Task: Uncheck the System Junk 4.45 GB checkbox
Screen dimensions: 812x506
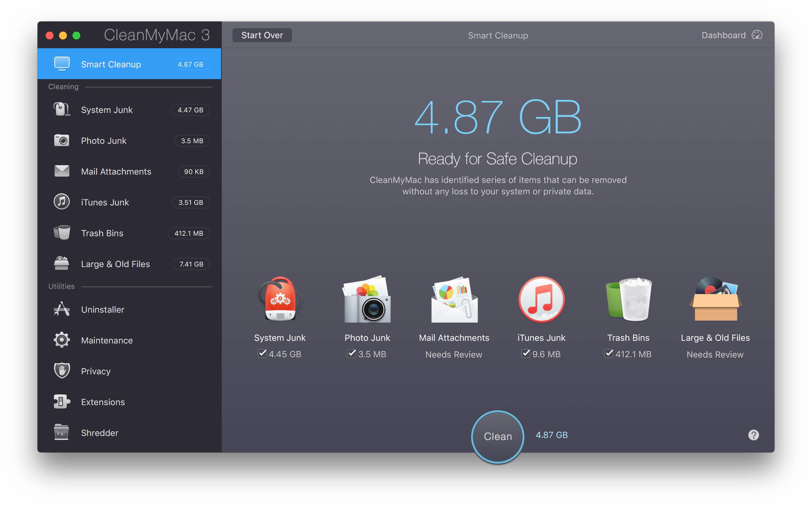Action: (x=262, y=354)
